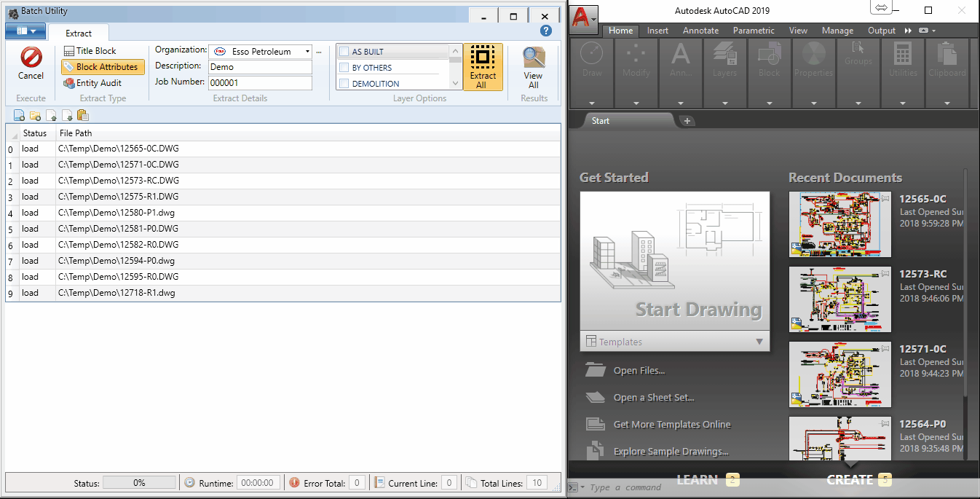This screenshot has height=499, width=980.
Task: Click the move file up icon
Action: [x=51, y=115]
